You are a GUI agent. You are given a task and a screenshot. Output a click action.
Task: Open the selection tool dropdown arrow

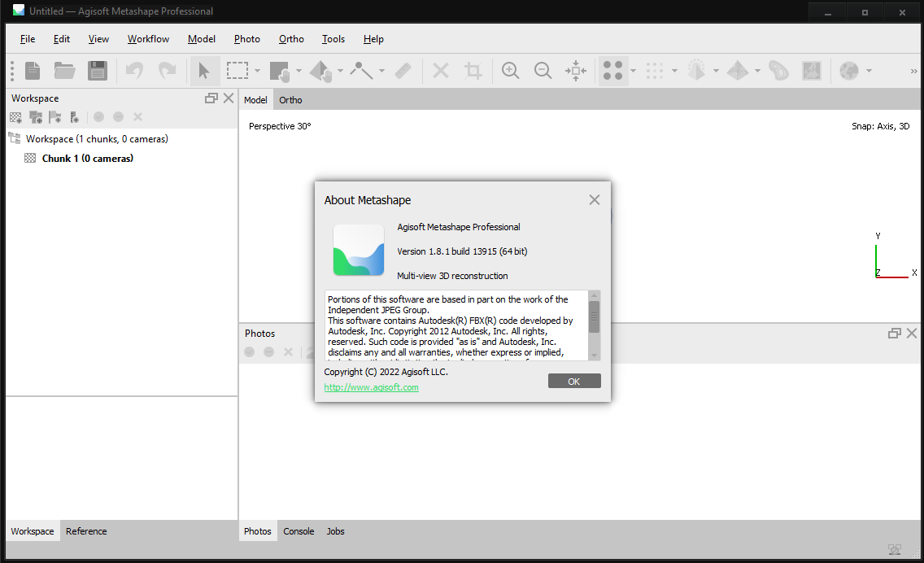(x=258, y=72)
